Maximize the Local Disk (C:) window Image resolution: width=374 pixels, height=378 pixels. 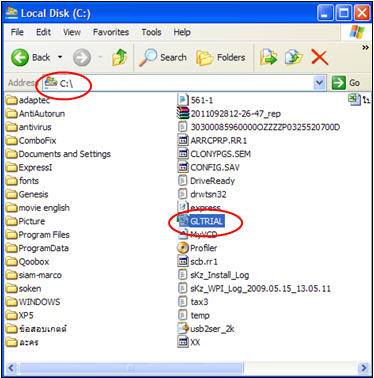(344, 14)
